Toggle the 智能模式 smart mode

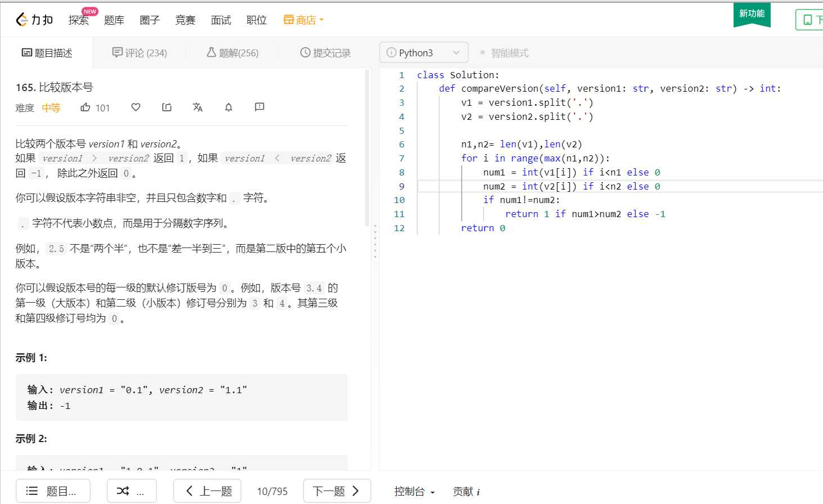coord(504,53)
